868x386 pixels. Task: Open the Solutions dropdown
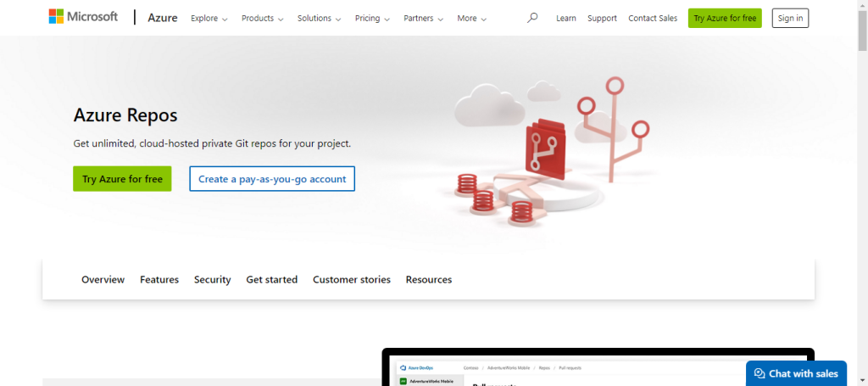point(320,19)
